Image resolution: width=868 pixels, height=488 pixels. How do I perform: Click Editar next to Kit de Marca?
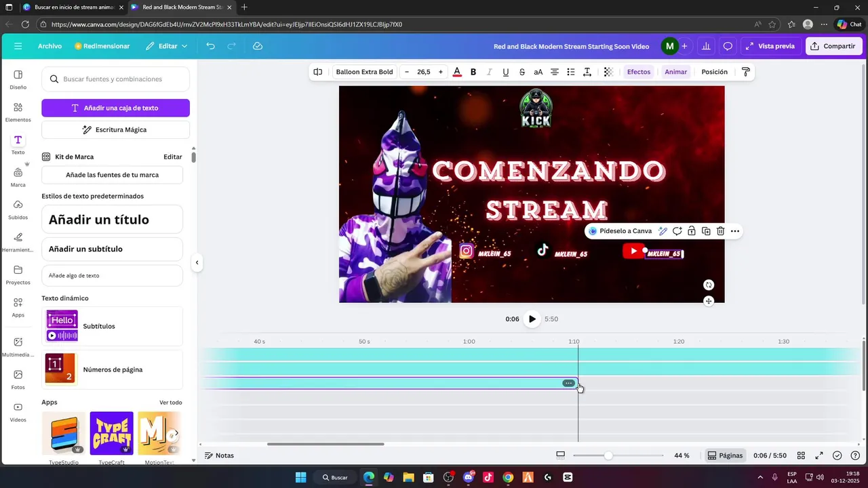(x=173, y=157)
